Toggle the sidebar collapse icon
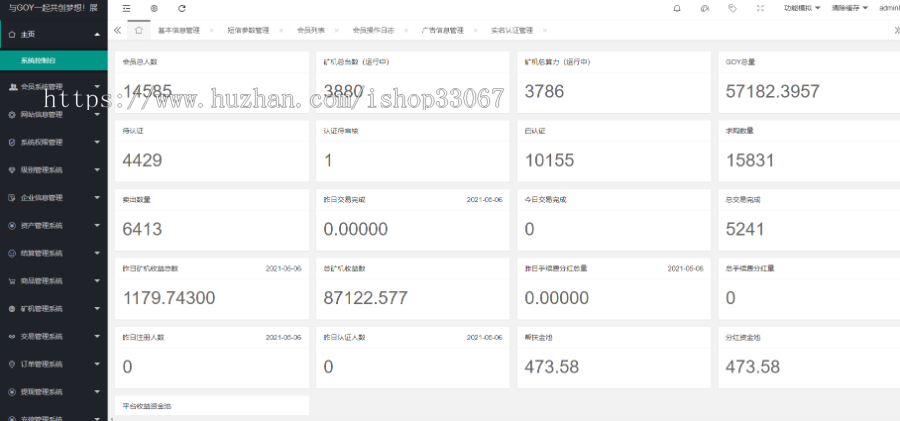 (126, 9)
